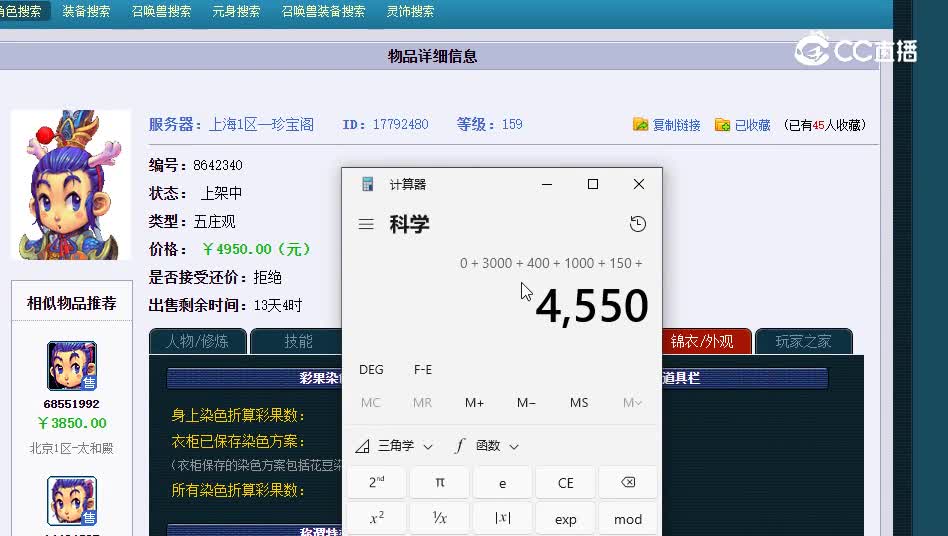948x536 pixels.
Task: Click the reciprocal 1/x key
Action: point(440,518)
